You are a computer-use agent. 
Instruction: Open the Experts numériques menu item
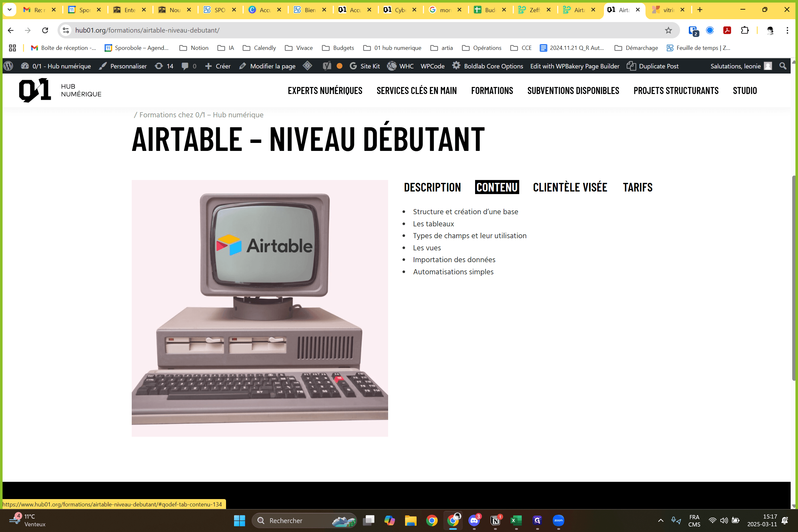click(325, 90)
